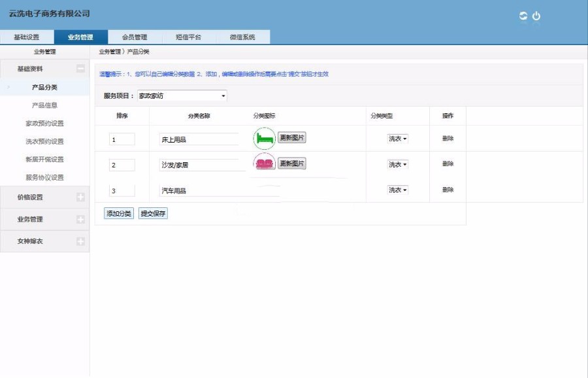Click the 操作 column header
The image size is (588, 378).
(448, 116)
